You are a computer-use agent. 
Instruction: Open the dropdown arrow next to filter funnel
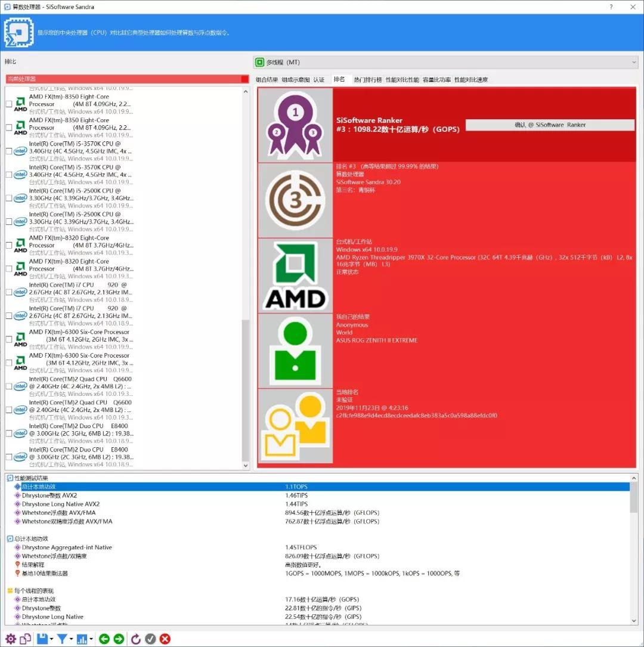coord(72,639)
